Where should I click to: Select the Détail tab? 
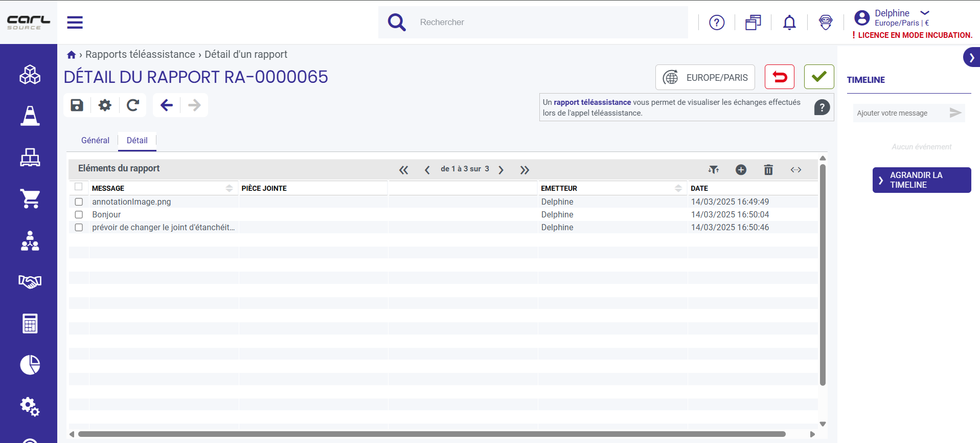pyautogui.click(x=137, y=140)
